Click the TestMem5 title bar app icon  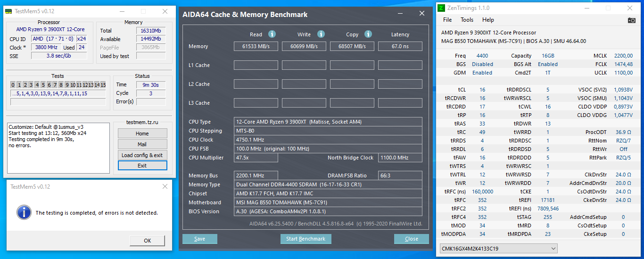8,11
